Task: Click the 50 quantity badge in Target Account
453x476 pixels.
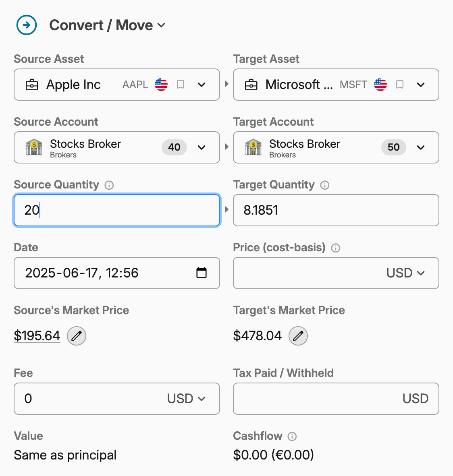Action: [x=394, y=147]
